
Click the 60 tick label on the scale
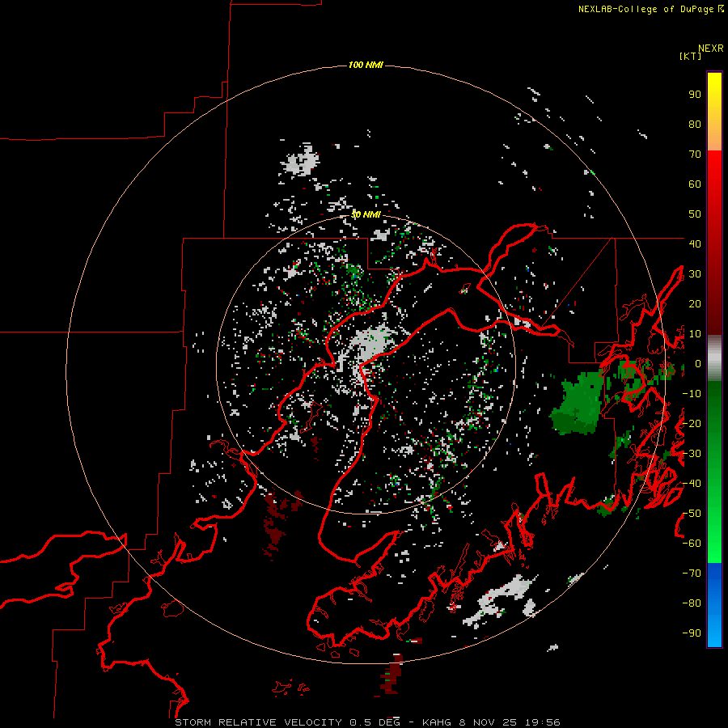coord(695,184)
